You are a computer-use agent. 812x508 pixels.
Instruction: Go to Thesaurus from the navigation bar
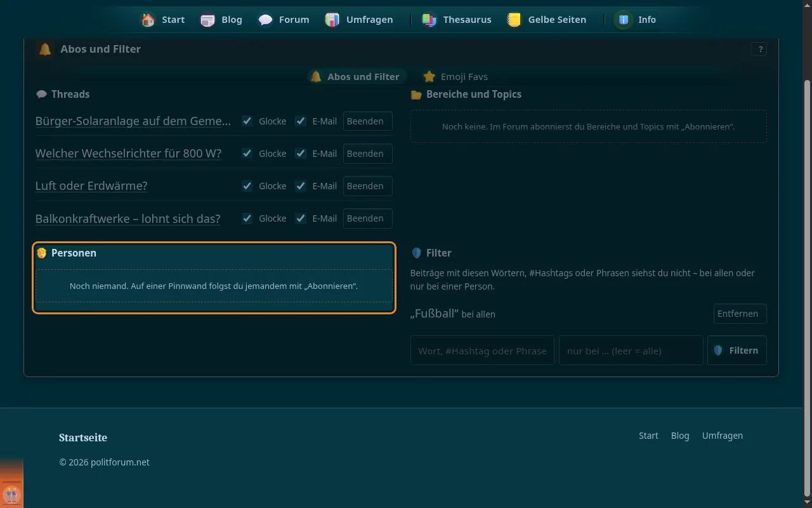[457, 20]
